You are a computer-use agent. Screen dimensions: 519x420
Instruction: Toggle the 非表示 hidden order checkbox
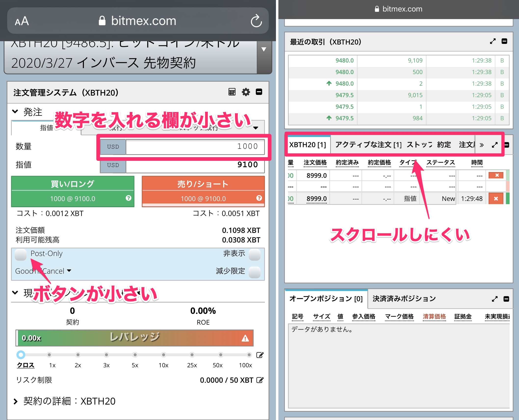[254, 255]
